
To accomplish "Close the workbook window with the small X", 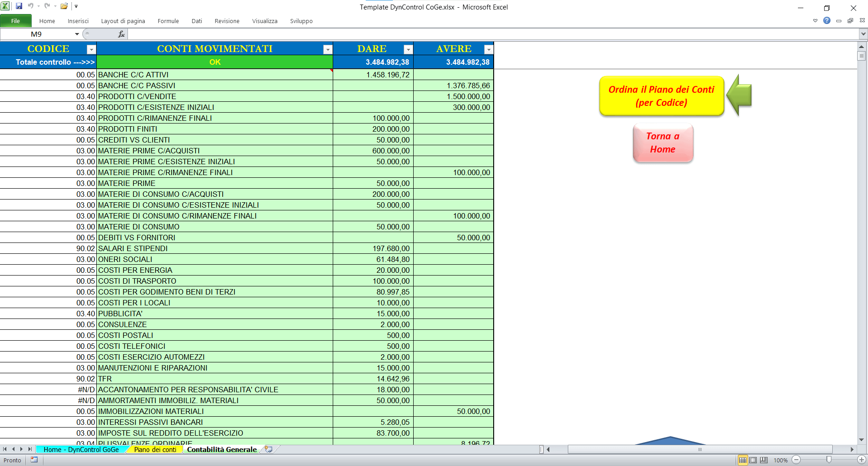I will [862, 20].
